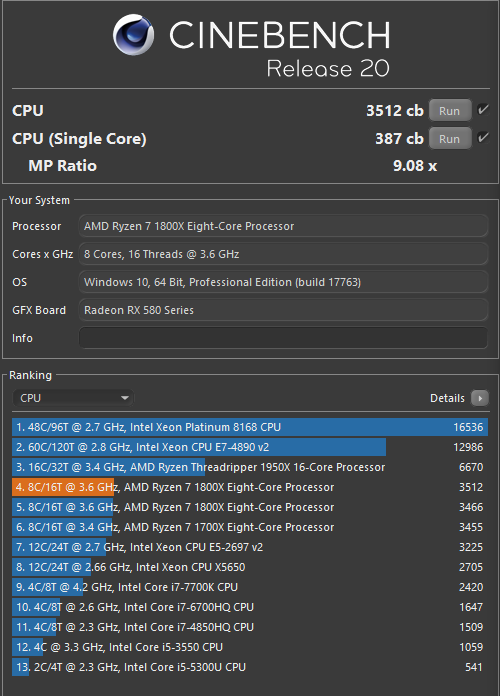Run the CPU multi-core benchmark
500x696 pixels.
[450, 111]
